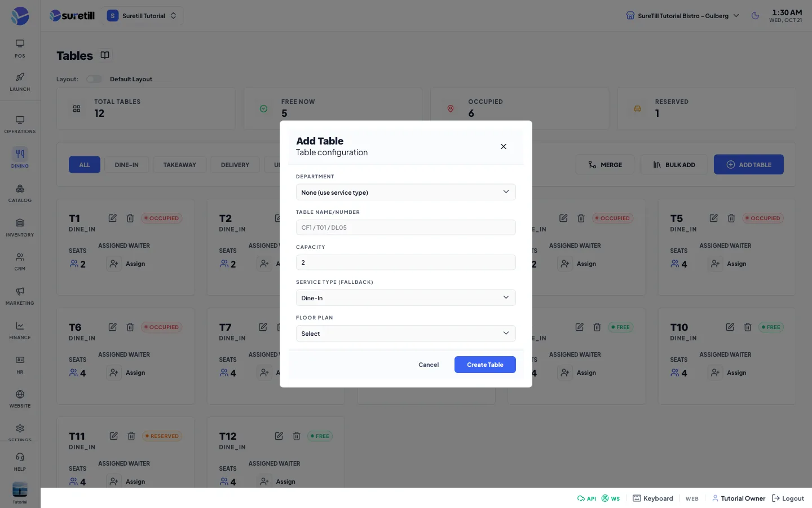Assign a waiter to table T1

tap(127, 264)
